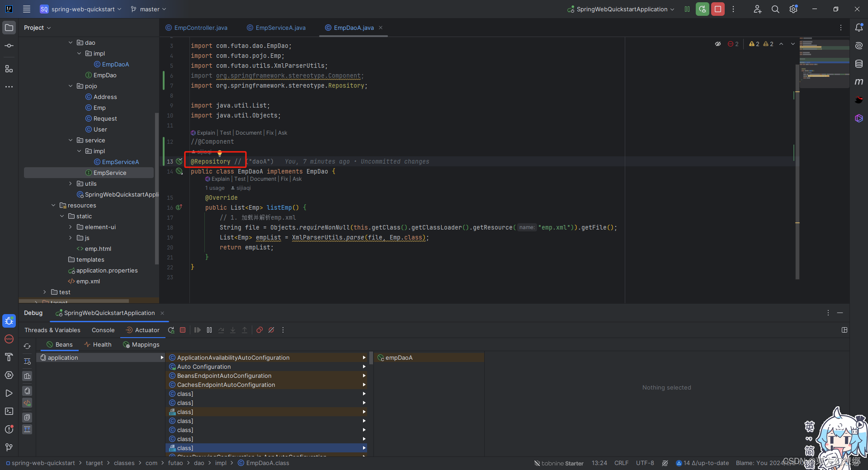Open the run configuration dropdown
This screenshot has height=470, width=868.
[x=621, y=9]
